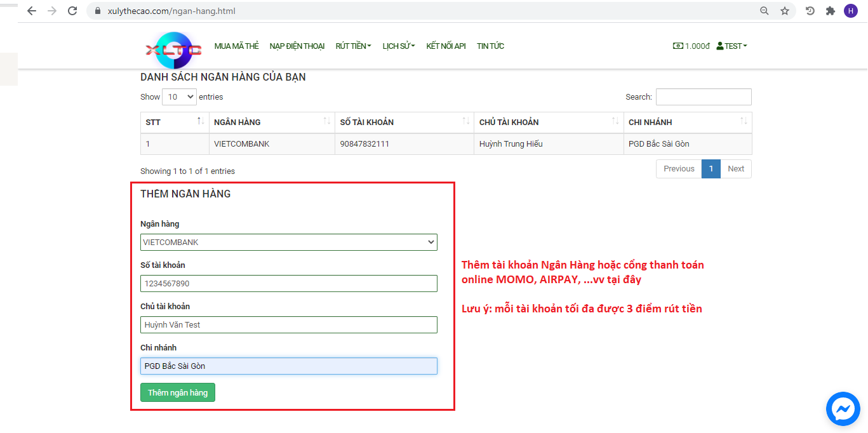Sort table by CHỦ TÀI KHOẢN column
Screen dimensions: 868x433
coord(549,122)
